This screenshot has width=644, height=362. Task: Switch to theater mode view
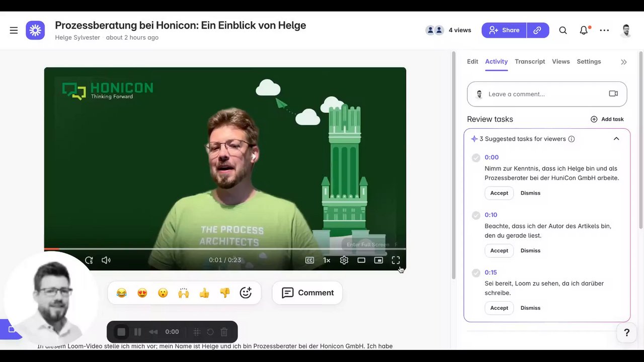[x=361, y=260]
